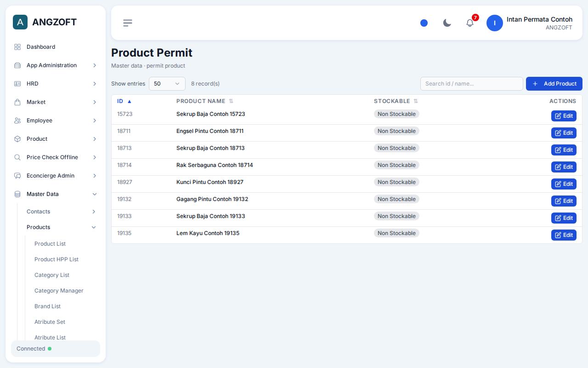
Task: Click the Add Product button
Action: click(x=554, y=84)
